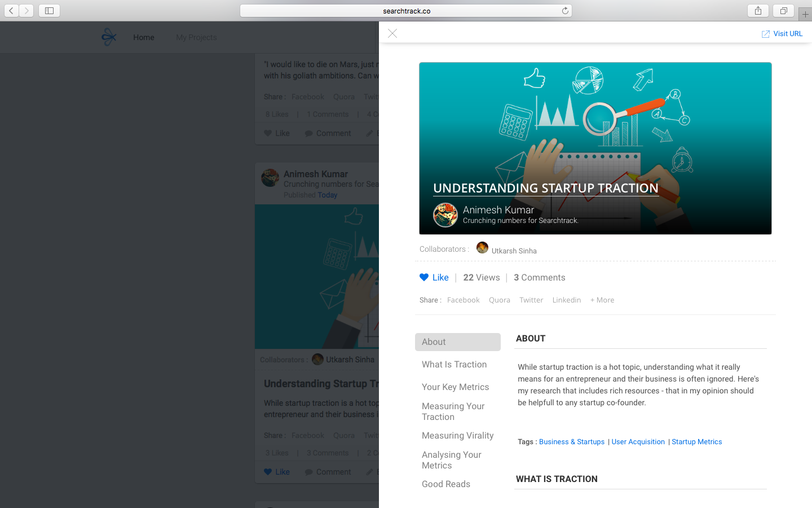The width and height of the screenshot is (812, 508).
Task: Click the Safari share icon
Action: click(x=758, y=11)
